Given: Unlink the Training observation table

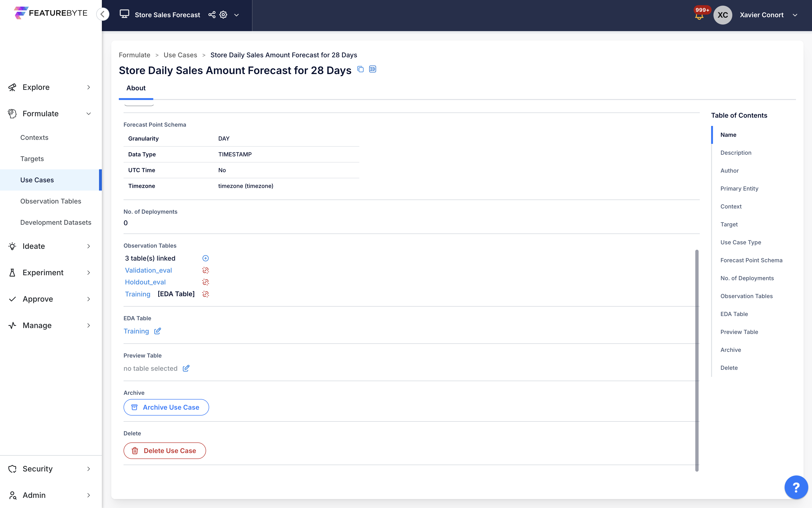Looking at the screenshot, I should click(x=205, y=294).
